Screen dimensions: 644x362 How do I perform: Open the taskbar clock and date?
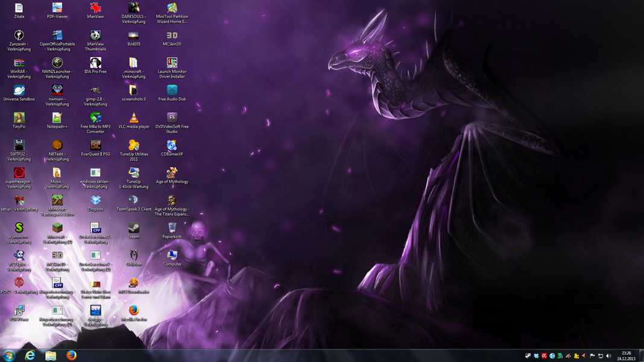[x=625, y=355]
